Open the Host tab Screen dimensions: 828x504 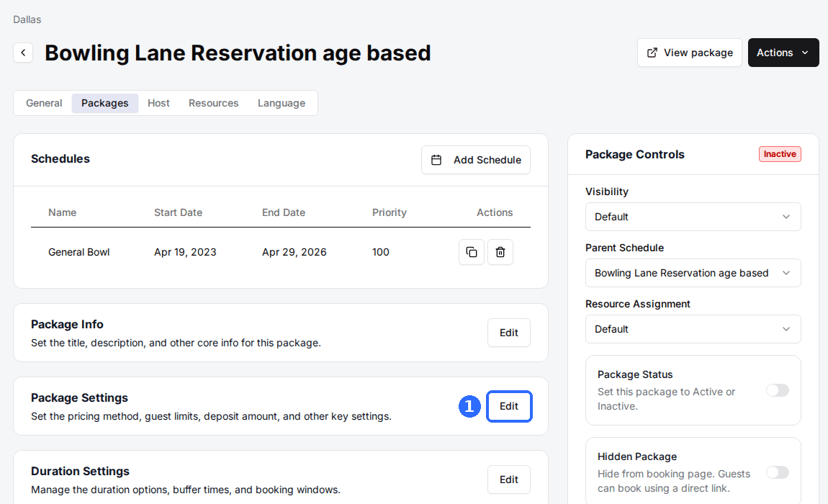(158, 103)
